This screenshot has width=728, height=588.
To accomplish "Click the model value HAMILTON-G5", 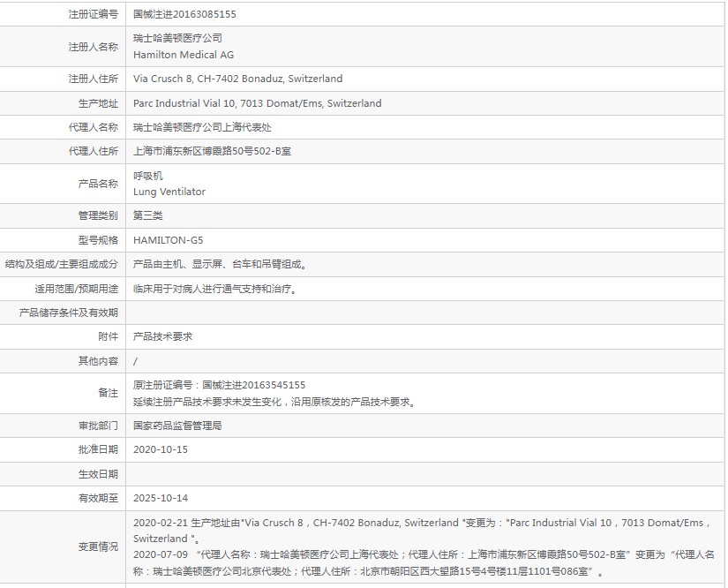I will click(x=168, y=240).
